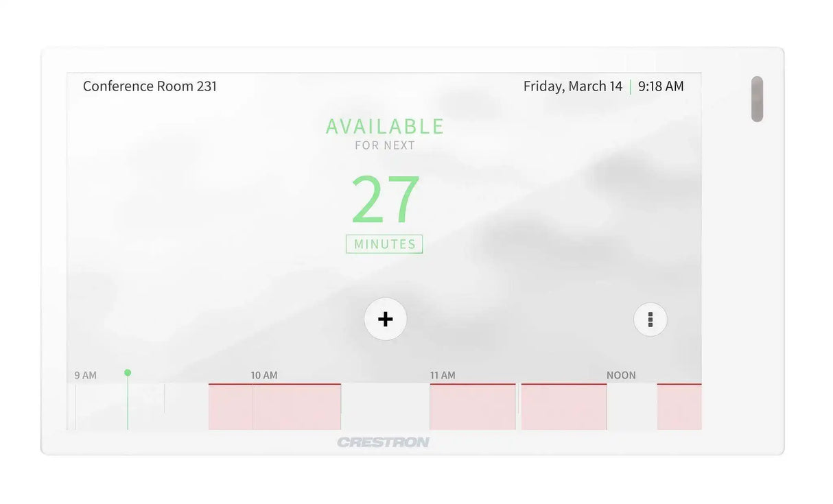The width and height of the screenshot is (833, 504).
Task: Tap the NOON timeline label
Action: pos(621,375)
